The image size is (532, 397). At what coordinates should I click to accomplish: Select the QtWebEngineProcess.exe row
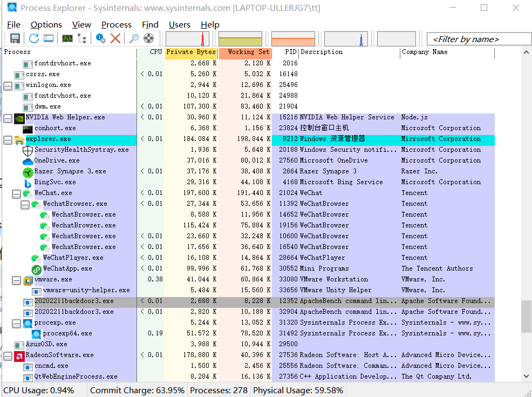click(248, 376)
